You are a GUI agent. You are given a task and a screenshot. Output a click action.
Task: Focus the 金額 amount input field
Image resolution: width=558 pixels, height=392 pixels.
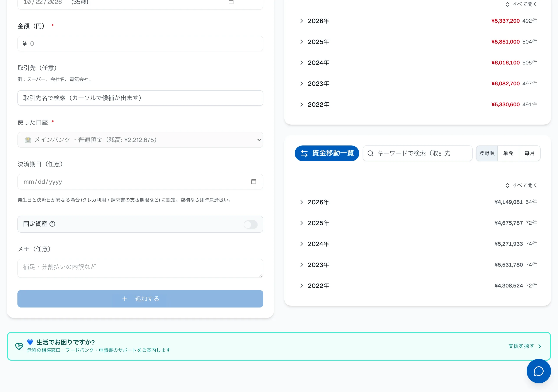[x=140, y=44]
